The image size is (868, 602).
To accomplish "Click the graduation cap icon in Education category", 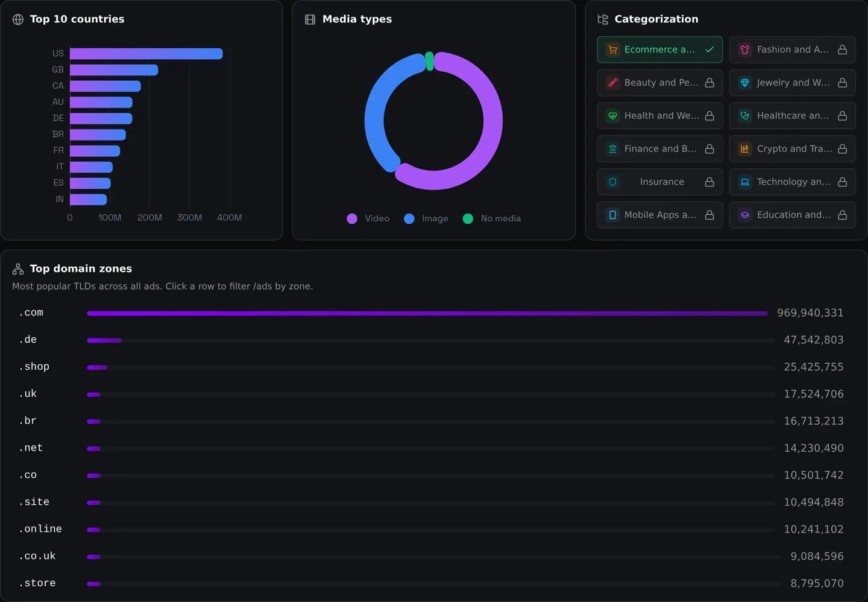I will (745, 215).
